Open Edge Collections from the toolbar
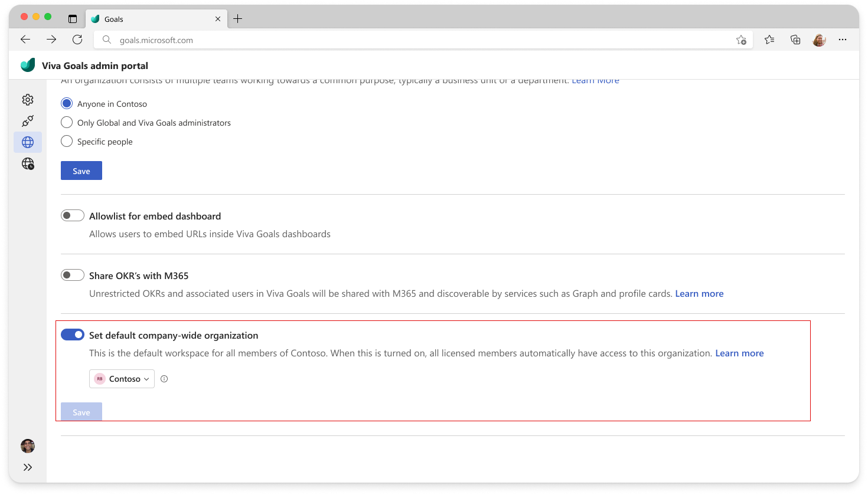The width and height of the screenshot is (868, 495). [x=795, y=40]
